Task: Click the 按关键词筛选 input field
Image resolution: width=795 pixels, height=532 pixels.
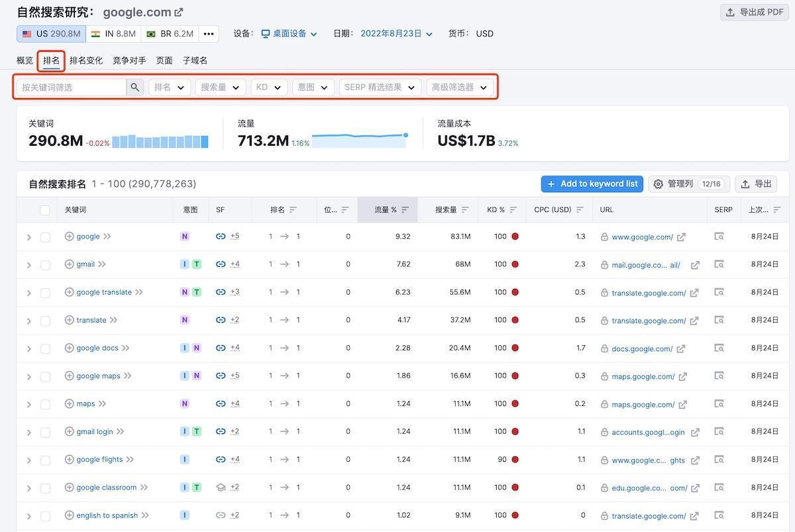Action: coord(71,87)
